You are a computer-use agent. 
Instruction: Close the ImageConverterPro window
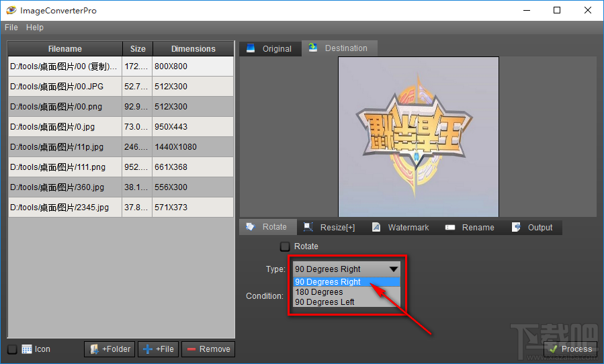587,10
